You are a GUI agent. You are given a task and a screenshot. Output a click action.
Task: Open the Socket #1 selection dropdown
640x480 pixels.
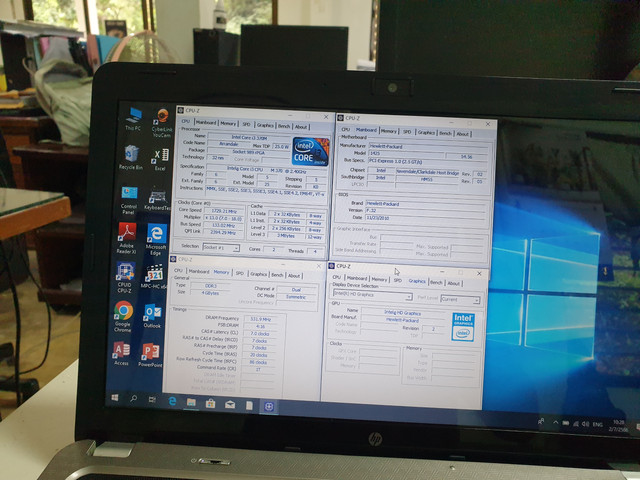(x=221, y=247)
